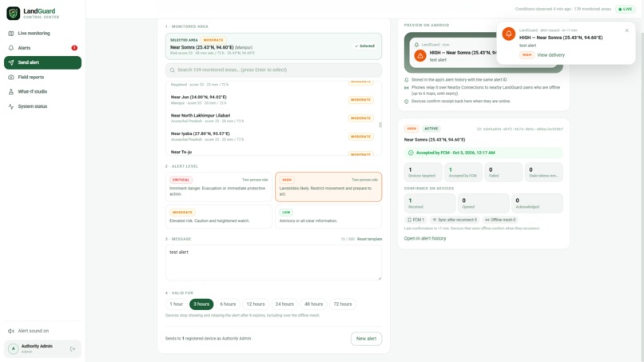This screenshot has width=644, height=362.
Task: Choose the High alert level
Action: (x=328, y=187)
